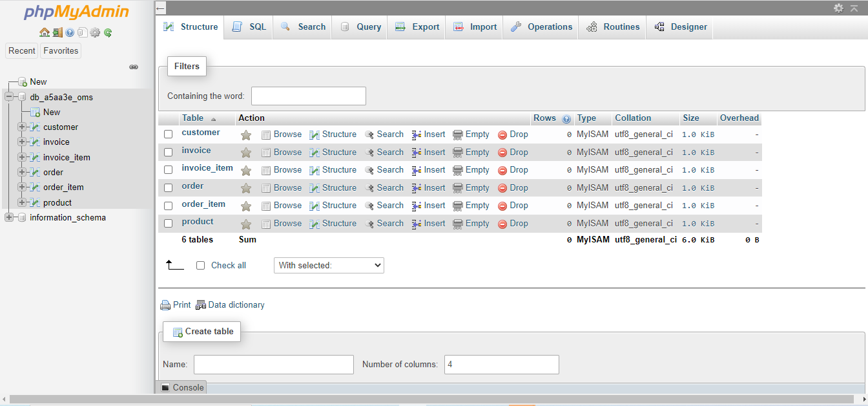Search in the invoice_item table
This screenshot has height=406, width=868.
point(384,170)
